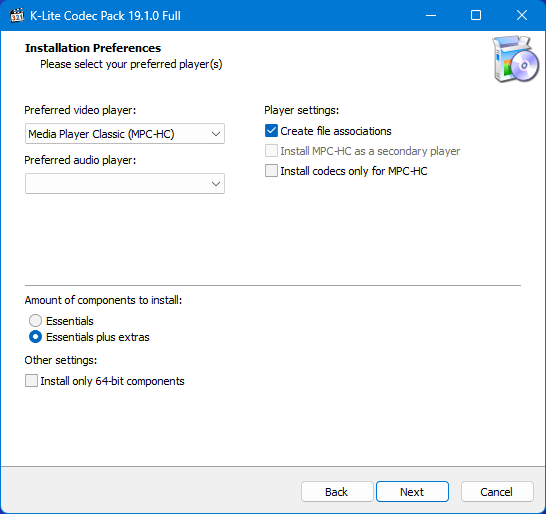Cancel the installation

click(x=497, y=492)
